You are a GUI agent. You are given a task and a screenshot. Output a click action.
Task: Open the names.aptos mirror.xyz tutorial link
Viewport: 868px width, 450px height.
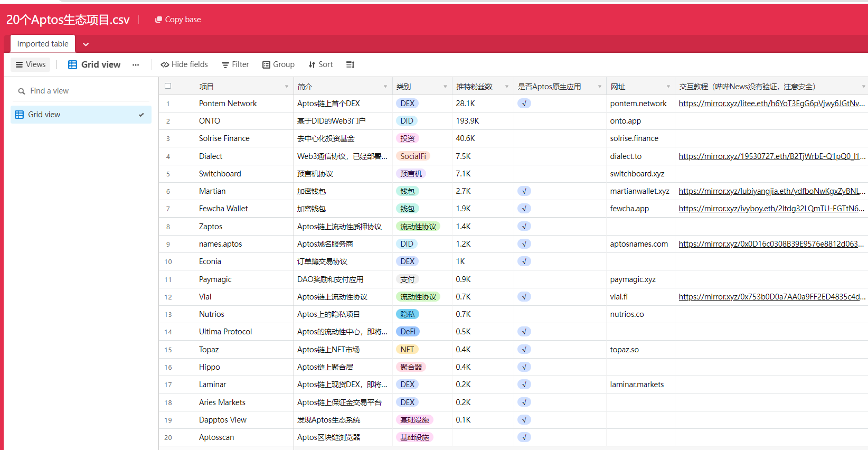[x=772, y=244]
